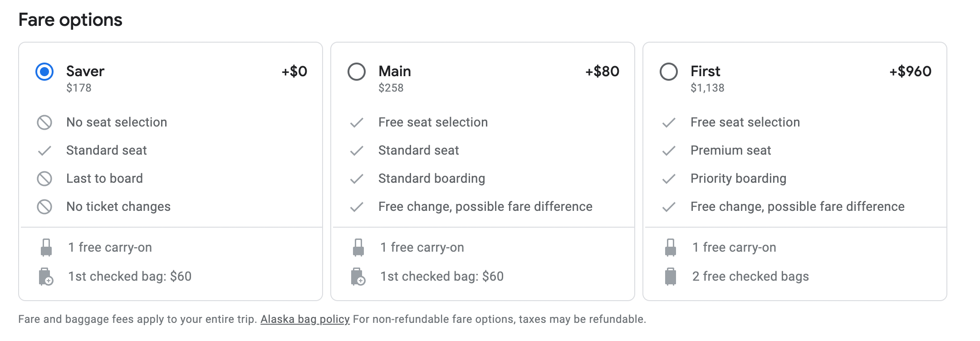Click the Main +$80 price label
This screenshot has height=341, width=980.
click(602, 71)
